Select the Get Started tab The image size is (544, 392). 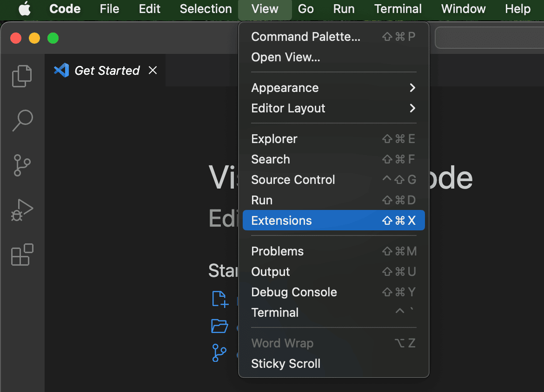pos(107,71)
